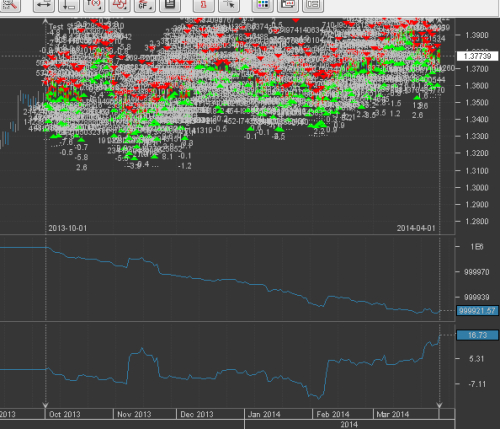The width and height of the screenshot is (500, 429).
Task: Click the zoom magnifier toolbar icon
Action: [x=10, y=5]
